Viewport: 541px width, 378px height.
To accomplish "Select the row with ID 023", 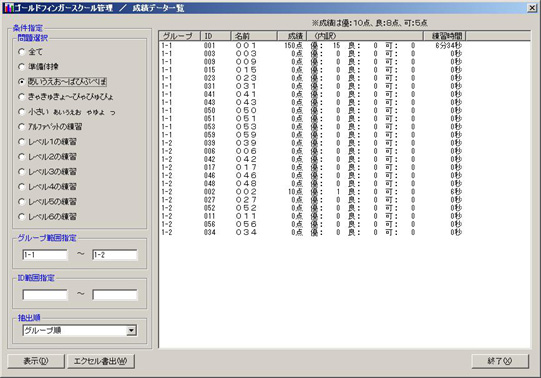I will pyautogui.click(x=312, y=78).
